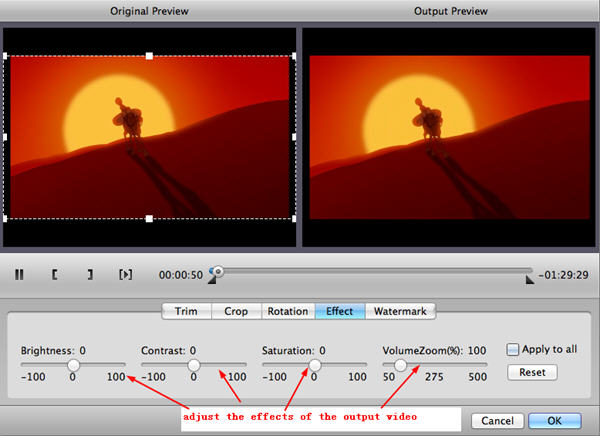Click the Cancel button
The height and width of the screenshot is (436, 600).
497,421
